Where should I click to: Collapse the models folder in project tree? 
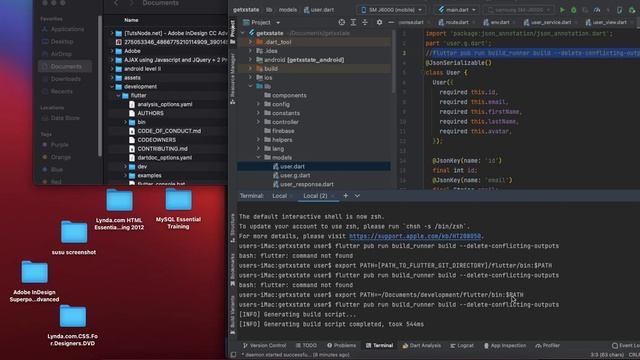click(258, 158)
